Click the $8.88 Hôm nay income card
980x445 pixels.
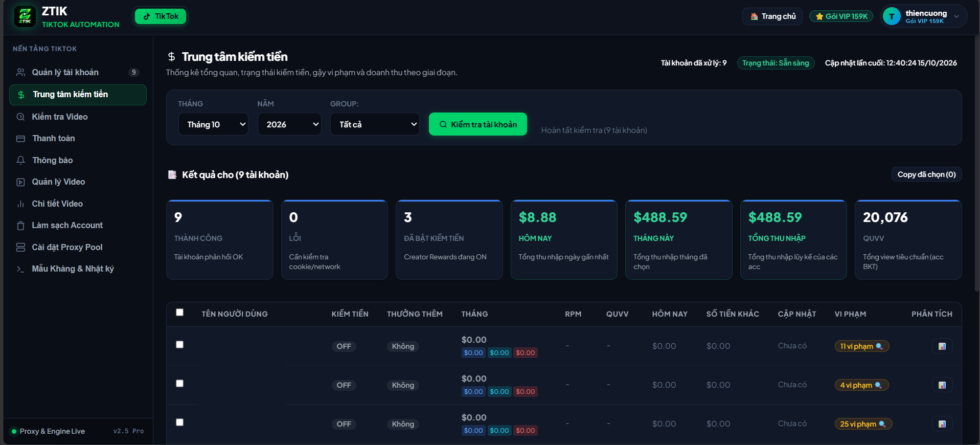[564, 240]
